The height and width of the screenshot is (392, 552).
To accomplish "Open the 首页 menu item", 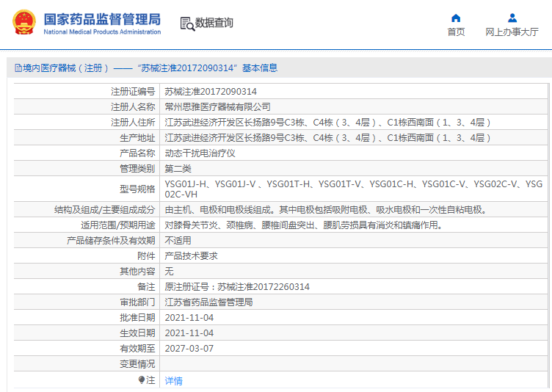I will (x=456, y=32).
